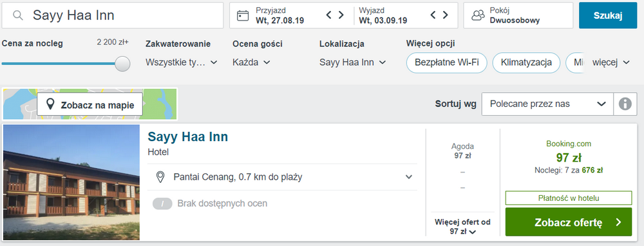Expand the więcej options dropdown
The height and width of the screenshot is (246, 644).
click(611, 62)
